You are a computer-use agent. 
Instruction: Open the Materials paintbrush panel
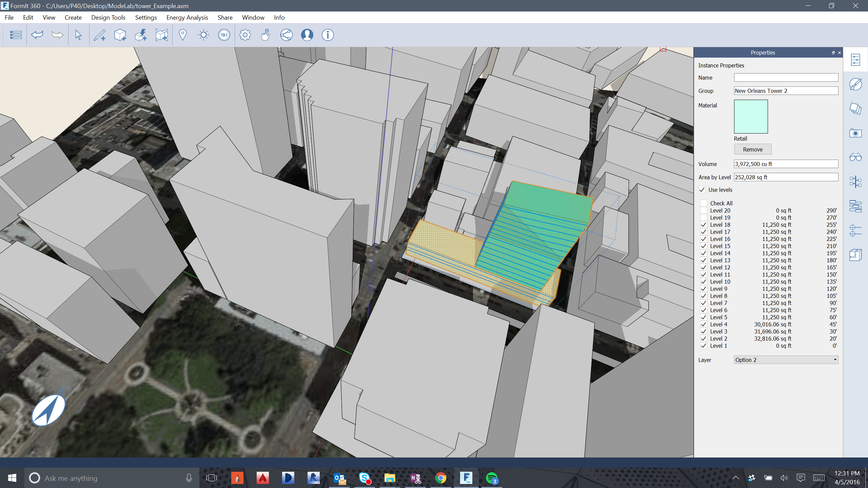pos(855,84)
